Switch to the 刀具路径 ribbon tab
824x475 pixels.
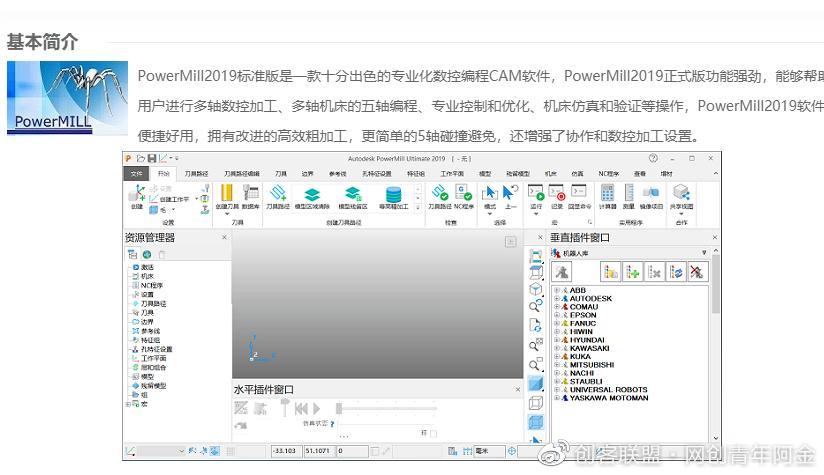(x=197, y=173)
